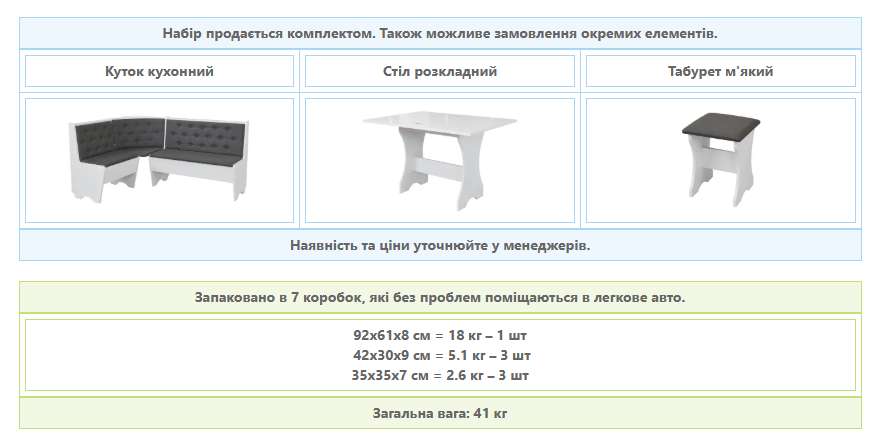
Task: Select the 92x61x8 см box dimension line
Action: tap(440, 336)
